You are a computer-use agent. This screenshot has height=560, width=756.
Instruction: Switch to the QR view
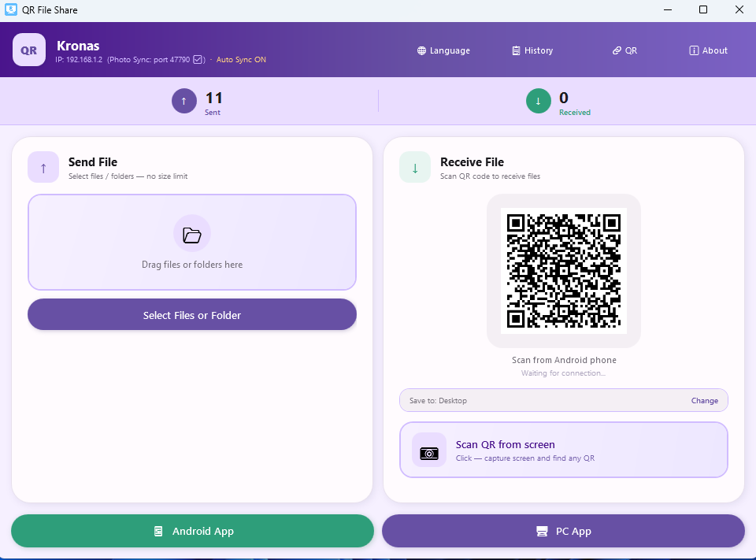[x=624, y=50]
